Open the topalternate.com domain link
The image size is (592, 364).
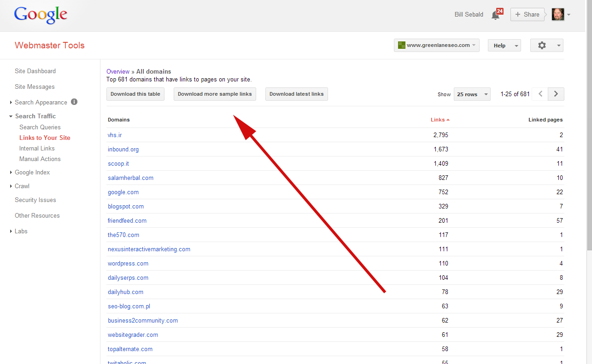pos(130,349)
